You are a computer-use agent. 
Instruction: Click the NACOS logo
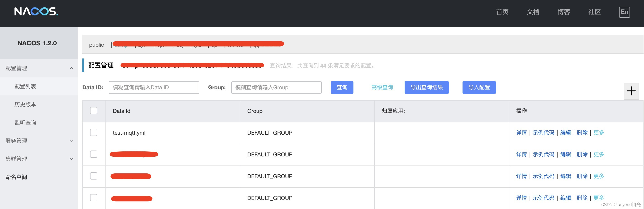click(36, 12)
